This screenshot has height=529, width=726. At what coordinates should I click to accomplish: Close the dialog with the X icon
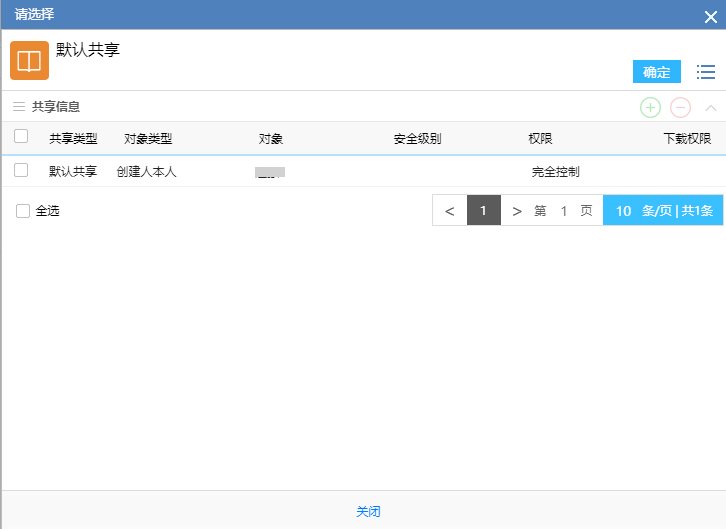click(x=710, y=16)
